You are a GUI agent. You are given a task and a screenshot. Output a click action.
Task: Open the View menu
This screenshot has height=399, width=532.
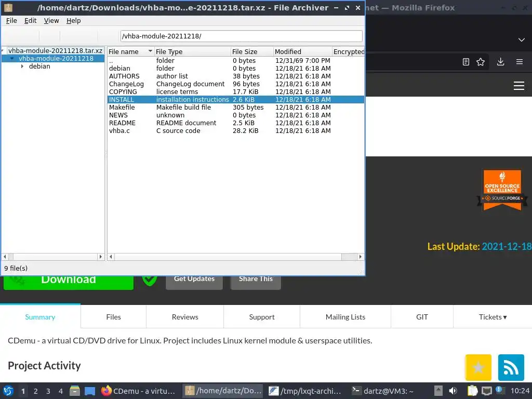(51, 21)
